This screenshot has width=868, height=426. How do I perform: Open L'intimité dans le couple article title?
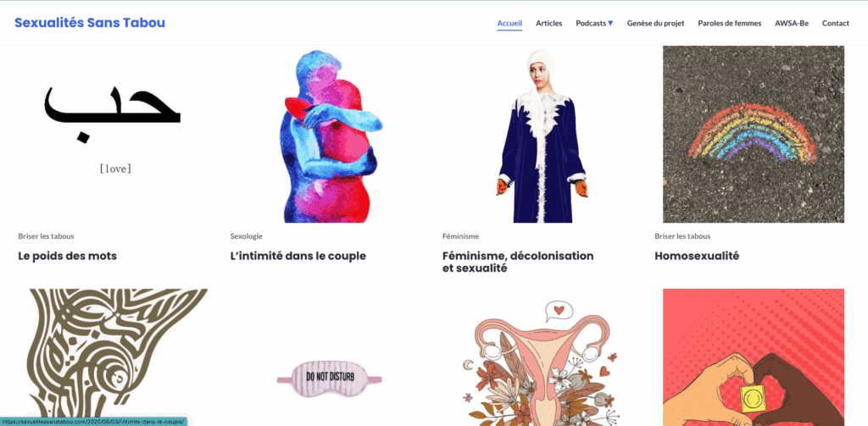coord(298,256)
